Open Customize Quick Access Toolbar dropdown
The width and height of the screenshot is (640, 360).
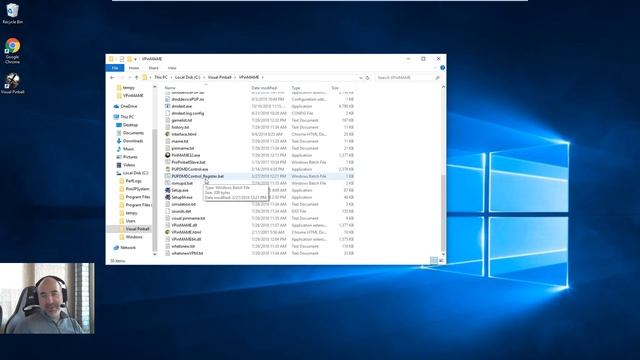click(x=135, y=59)
